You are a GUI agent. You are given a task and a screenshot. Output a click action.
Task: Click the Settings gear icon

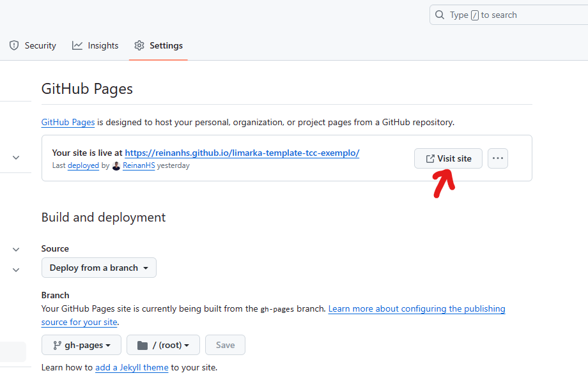[x=139, y=45]
